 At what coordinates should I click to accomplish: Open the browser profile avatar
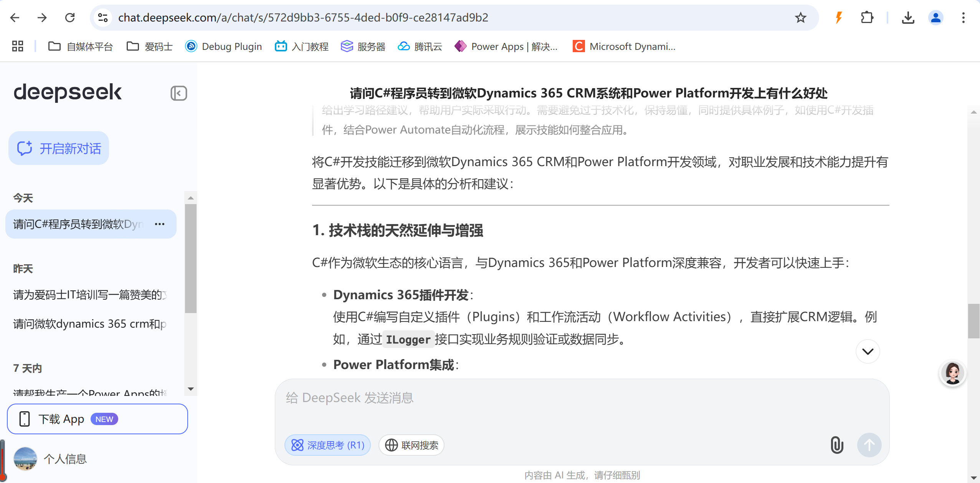pyautogui.click(x=936, y=18)
